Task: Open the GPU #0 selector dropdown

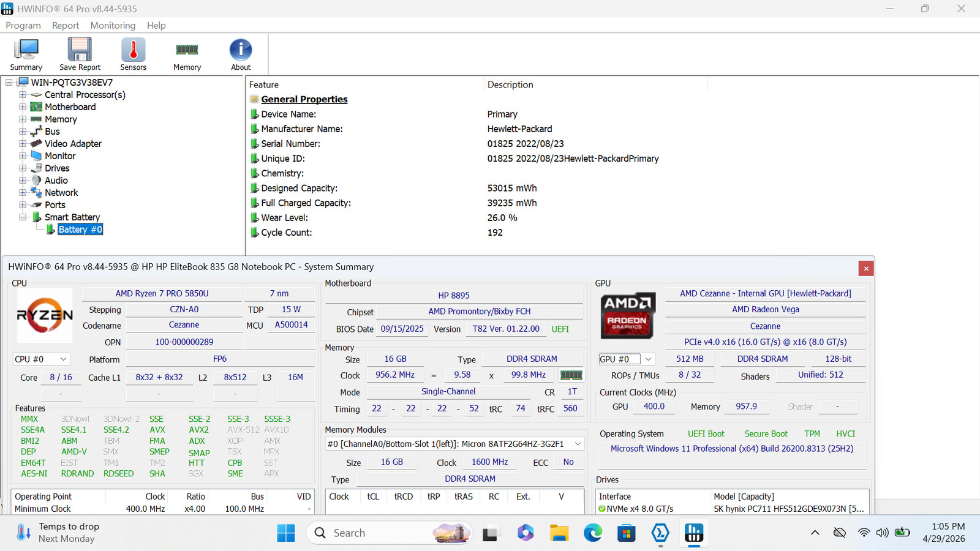Action: [626, 359]
